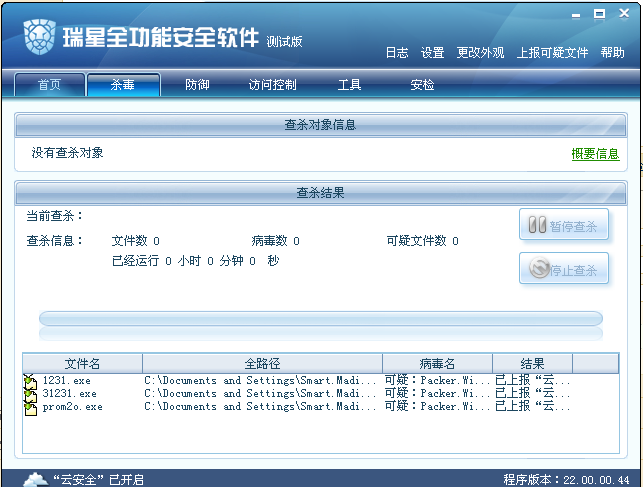Click the stop icon on 停止查杀 button

point(539,268)
